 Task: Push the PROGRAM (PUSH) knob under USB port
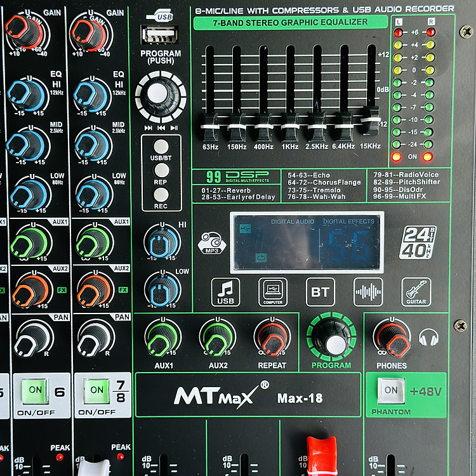click(157, 93)
